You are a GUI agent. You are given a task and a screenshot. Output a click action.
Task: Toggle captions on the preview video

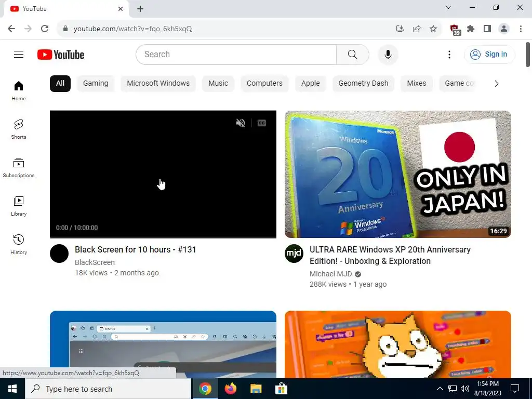click(262, 123)
